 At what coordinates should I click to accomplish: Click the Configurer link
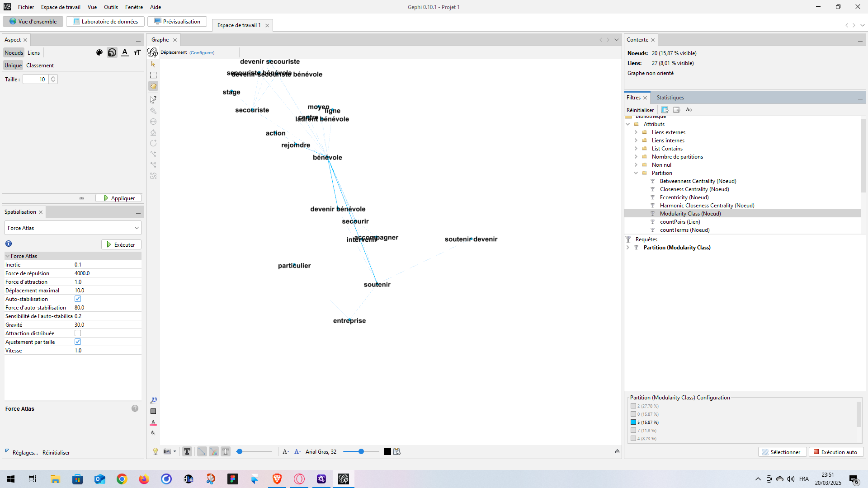pos(202,52)
